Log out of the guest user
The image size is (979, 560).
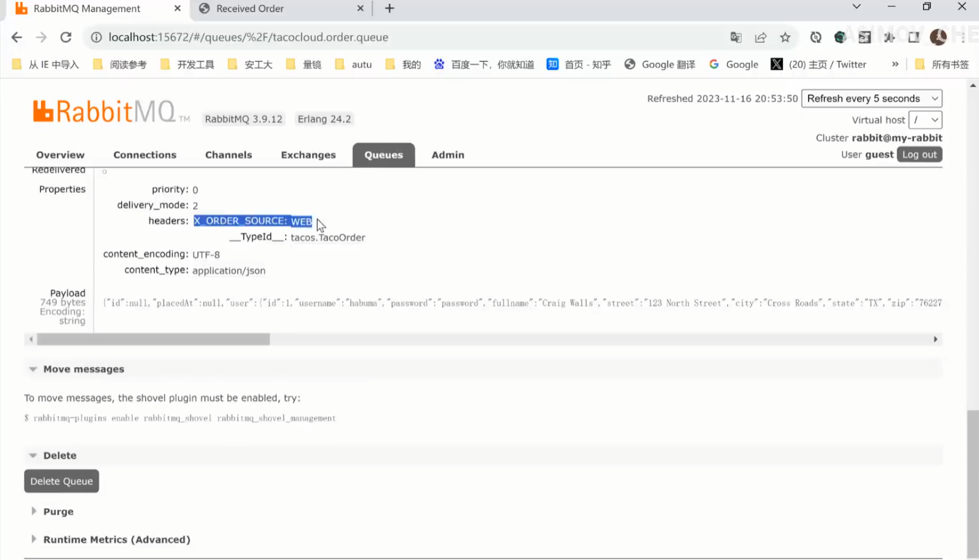point(919,154)
